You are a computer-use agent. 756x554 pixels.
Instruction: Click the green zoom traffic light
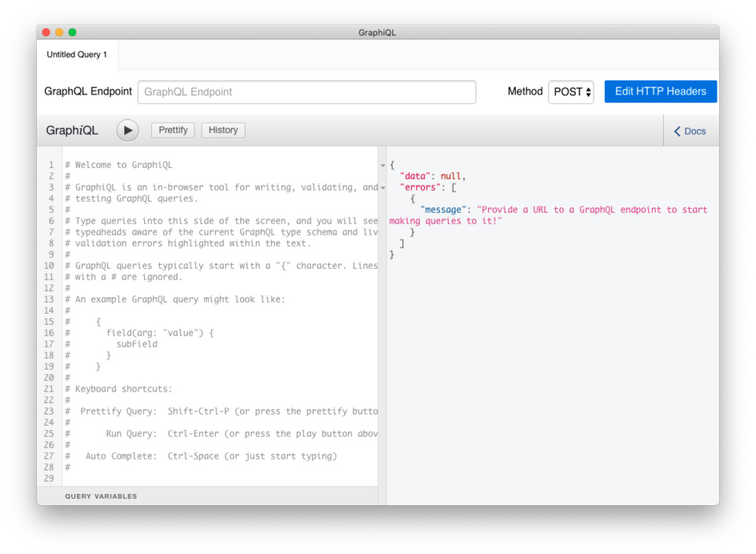pos(72,32)
